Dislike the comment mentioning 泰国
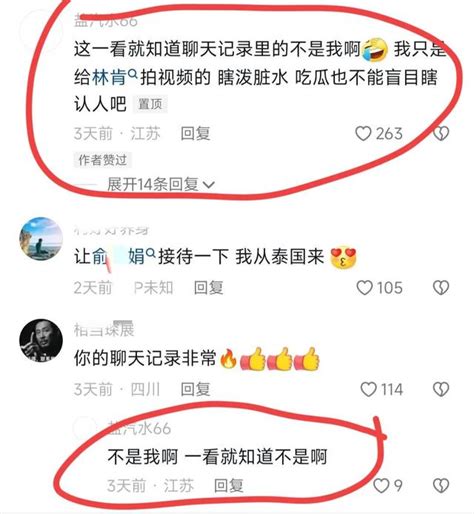 coord(441,287)
